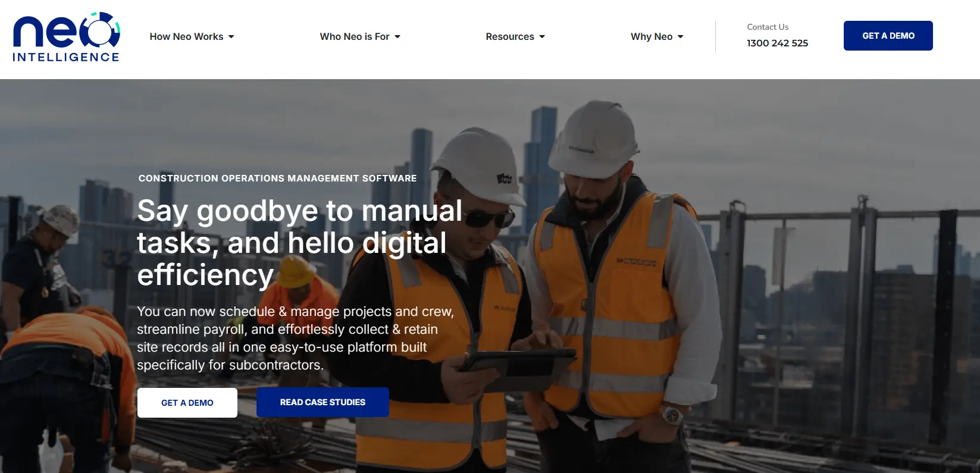This screenshot has width=980, height=473.
Task: Open the How Neo Works menu
Action: click(186, 37)
